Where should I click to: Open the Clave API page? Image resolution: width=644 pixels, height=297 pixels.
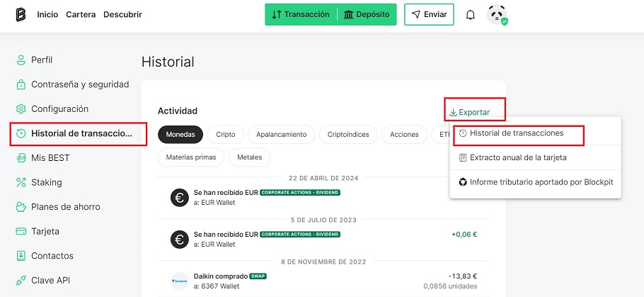[50, 280]
